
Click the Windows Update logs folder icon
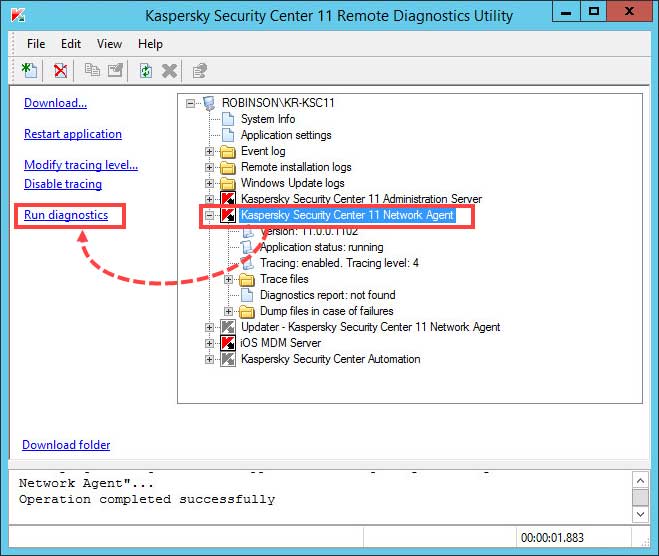pyautogui.click(x=228, y=183)
